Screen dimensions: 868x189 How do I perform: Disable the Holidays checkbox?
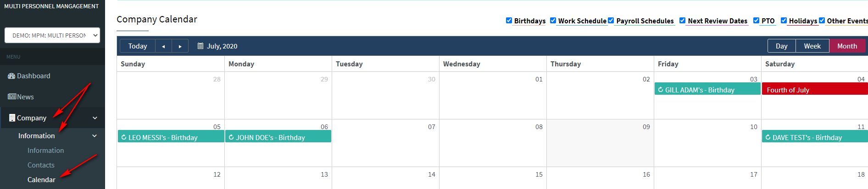coord(784,20)
